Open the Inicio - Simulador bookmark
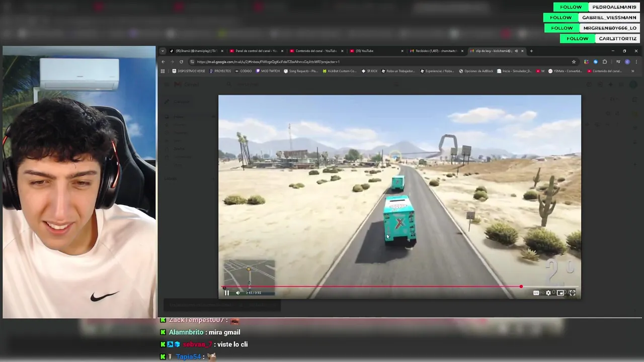 pyautogui.click(x=514, y=71)
